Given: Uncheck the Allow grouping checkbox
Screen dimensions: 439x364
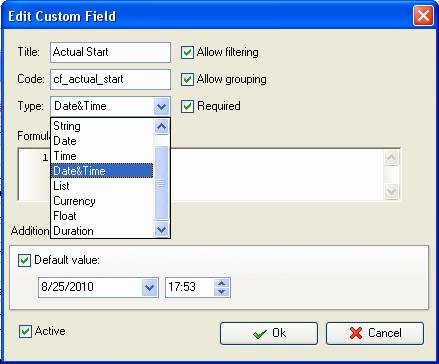Looking at the screenshot, I should tap(187, 79).
